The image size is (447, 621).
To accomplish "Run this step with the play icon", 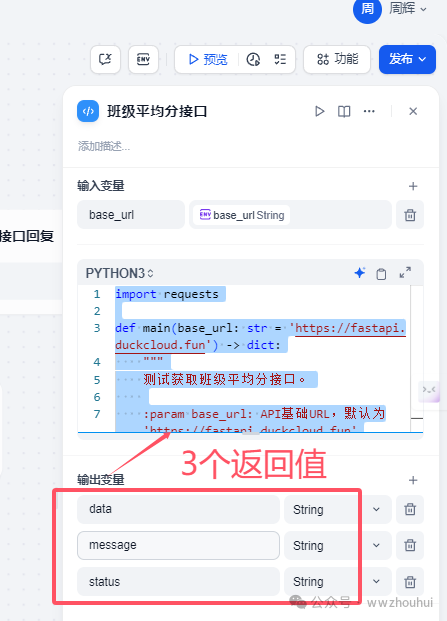I will [320, 111].
